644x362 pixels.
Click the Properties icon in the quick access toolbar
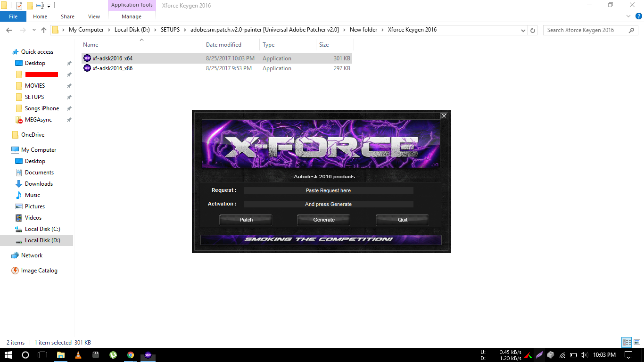(x=19, y=6)
